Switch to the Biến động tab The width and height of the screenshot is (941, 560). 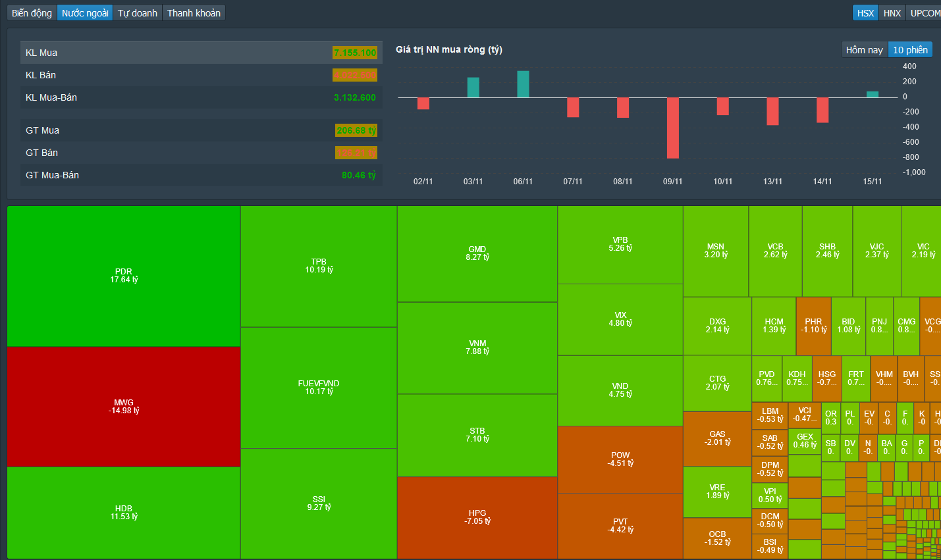click(32, 13)
